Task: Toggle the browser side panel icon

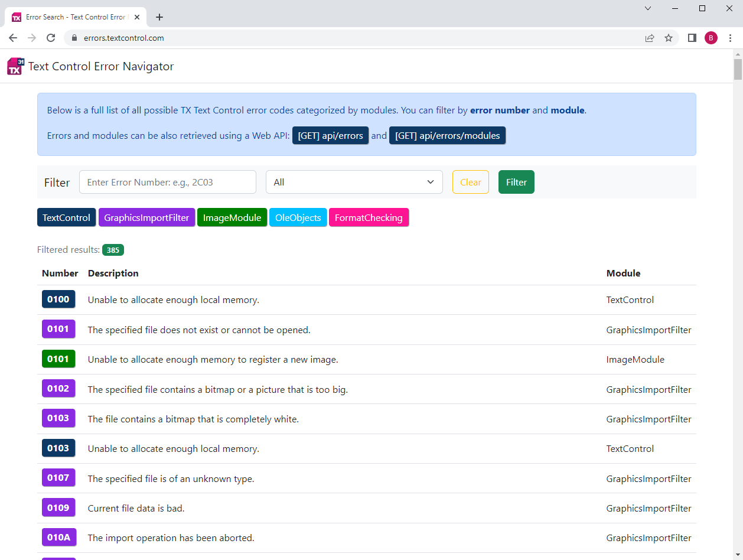Action: [x=692, y=38]
